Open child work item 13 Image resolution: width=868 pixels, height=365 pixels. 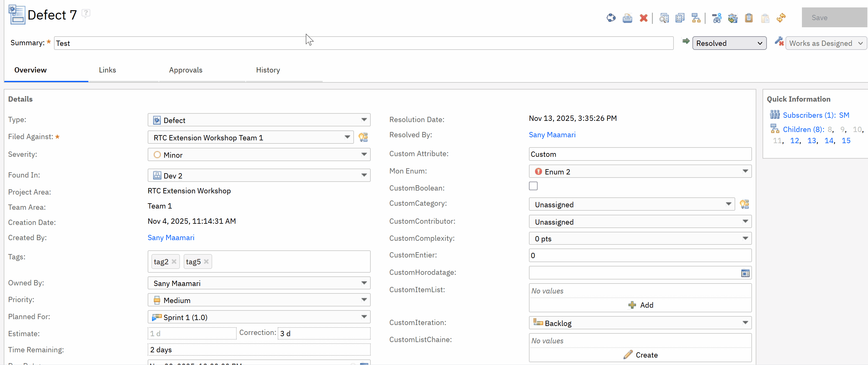(x=812, y=141)
